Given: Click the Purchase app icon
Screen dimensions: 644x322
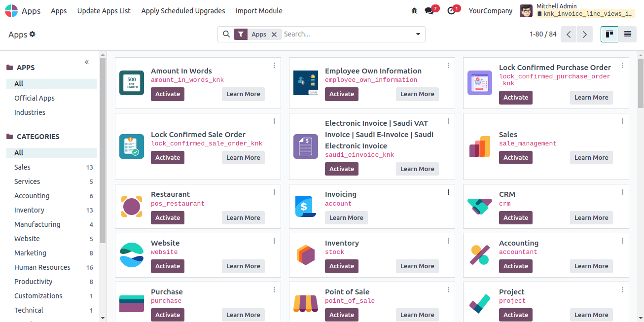Looking at the screenshot, I should pyautogui.click(x=132, y=304).
